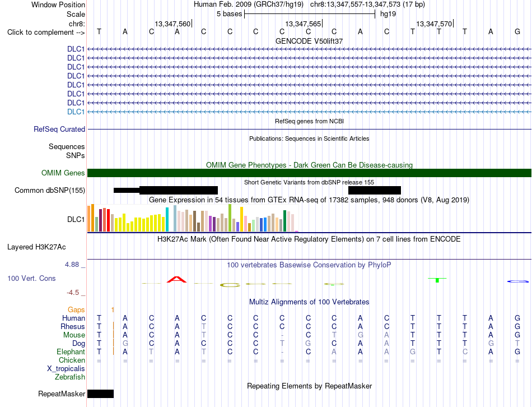
Task: Click 'Publications: Sequences in Scientific Articles' title
Action: point(309,138)
